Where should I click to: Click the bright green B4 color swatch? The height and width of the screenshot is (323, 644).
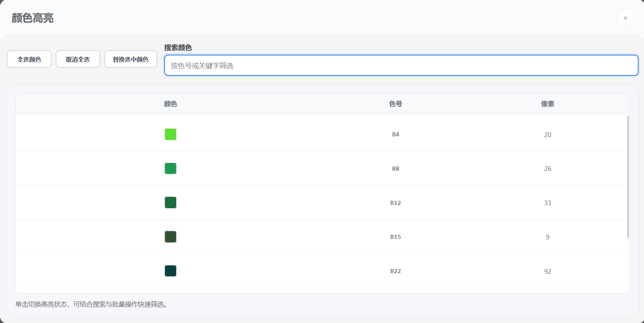pyautogui.click(x=170, y=135)
